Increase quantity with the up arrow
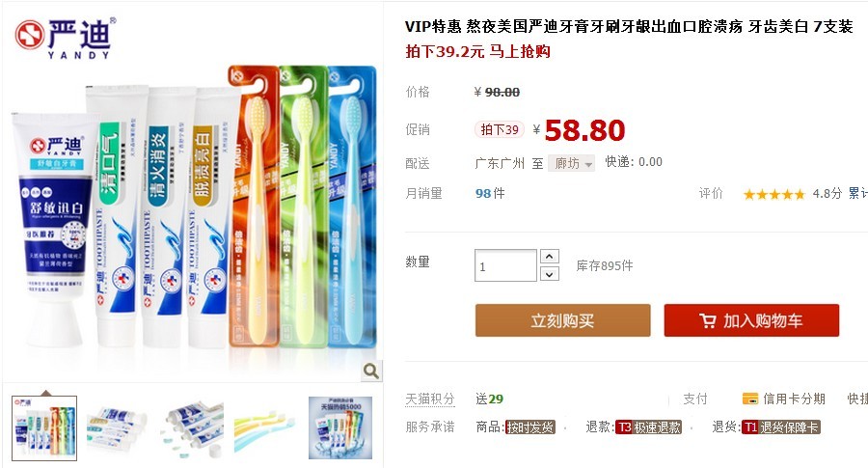The width and height of the screenshot is (868, 468). pos(549,257)
